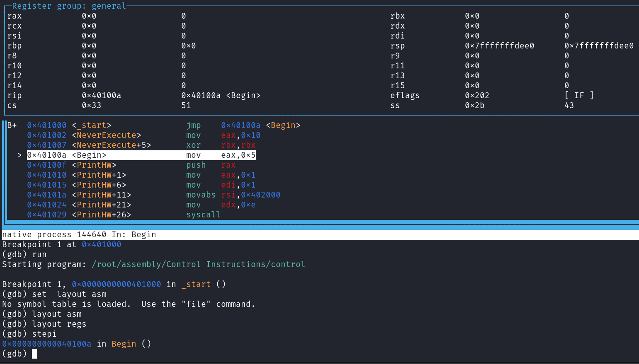Open the /root/assembly/Control Instructions/control path
Image resolution: width=639 pixels, height=364 pixels.
(198, 265)
